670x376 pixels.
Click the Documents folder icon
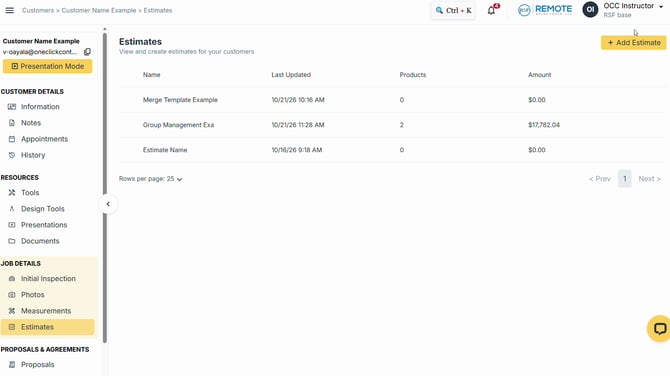pos(12,241)
